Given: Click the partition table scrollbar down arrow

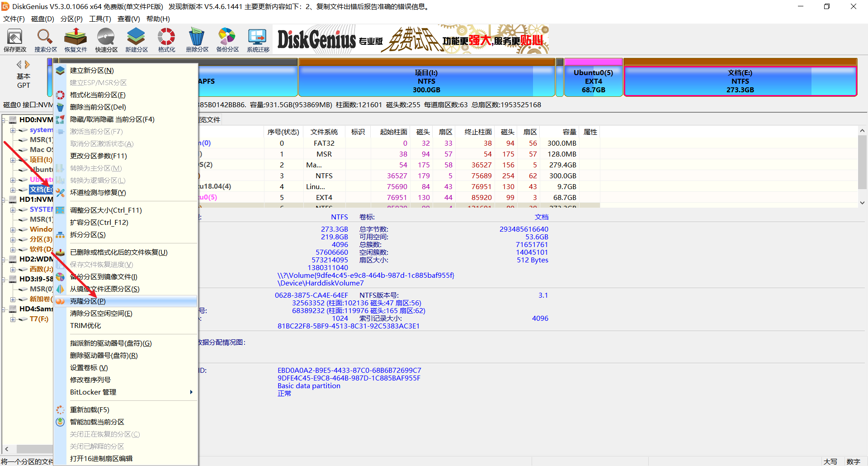Looking at the screenshot, I should pos(862,203).
